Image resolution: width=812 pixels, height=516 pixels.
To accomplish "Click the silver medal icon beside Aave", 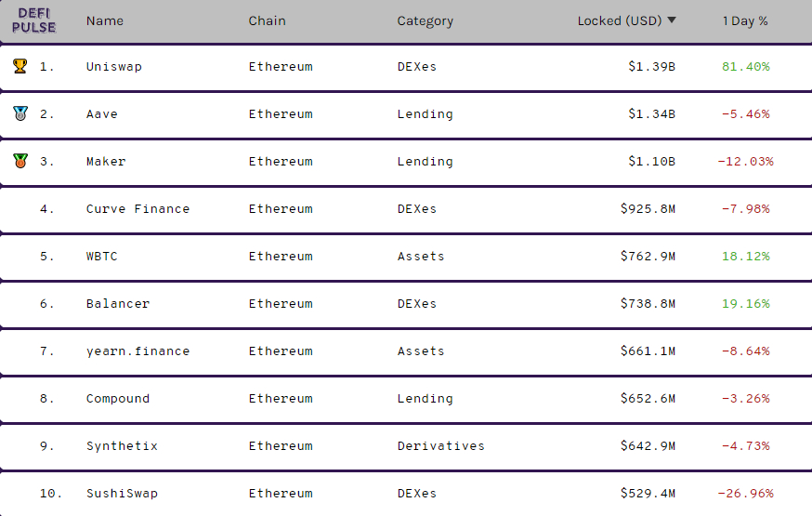I will 20,112.
